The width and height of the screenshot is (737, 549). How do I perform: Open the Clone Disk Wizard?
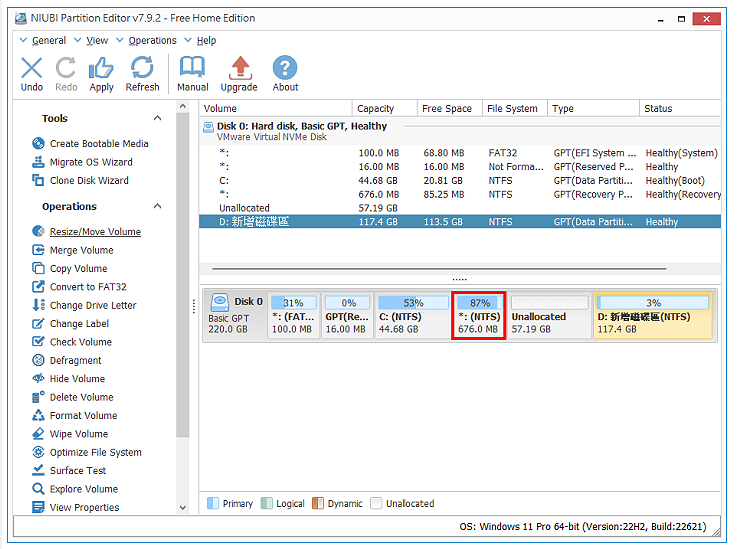(x=80, y=180)
